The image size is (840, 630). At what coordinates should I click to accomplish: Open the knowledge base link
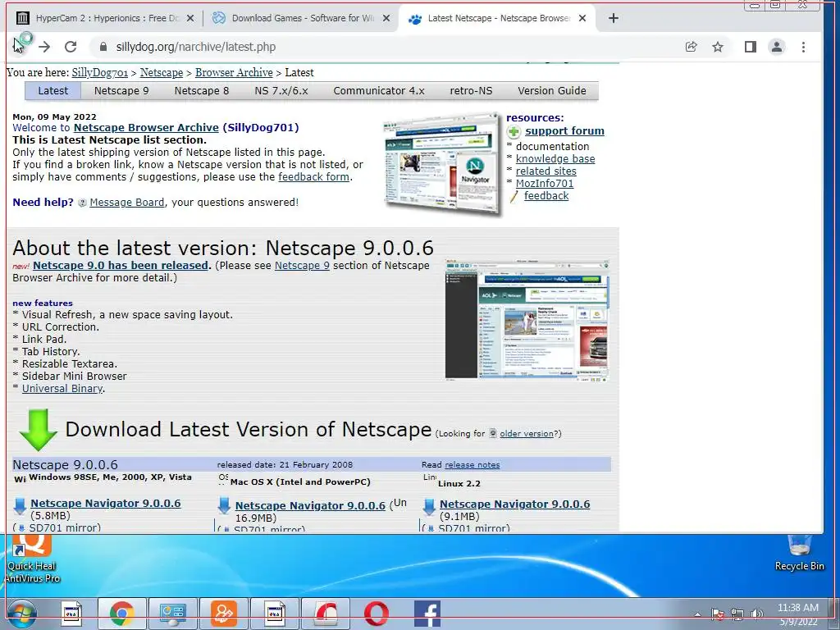point(555,158)
